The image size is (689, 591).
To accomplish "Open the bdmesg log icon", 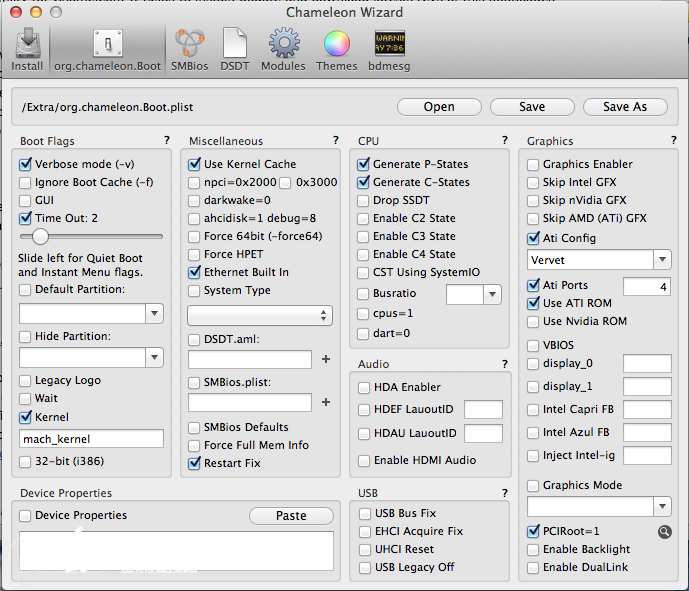I will pyautogui.click(x=389, y=48).
